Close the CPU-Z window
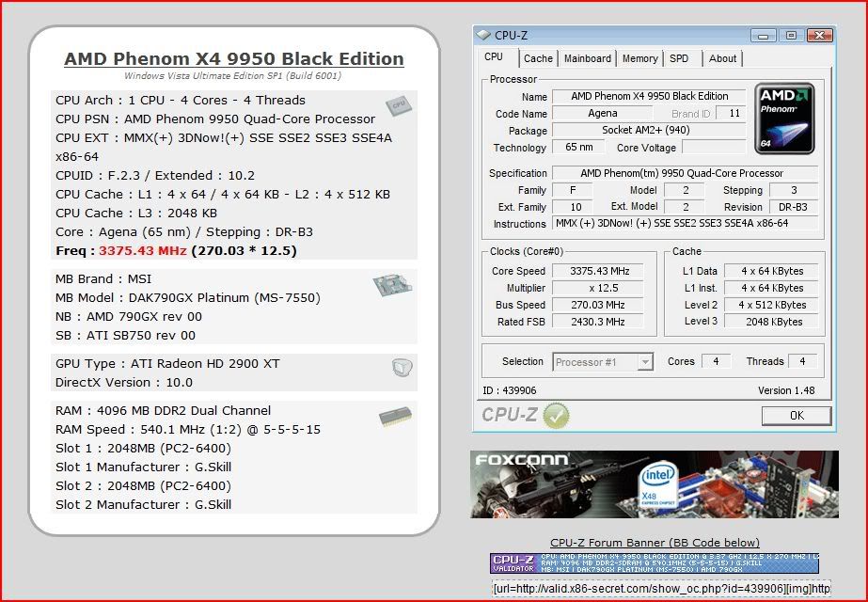 820,36
